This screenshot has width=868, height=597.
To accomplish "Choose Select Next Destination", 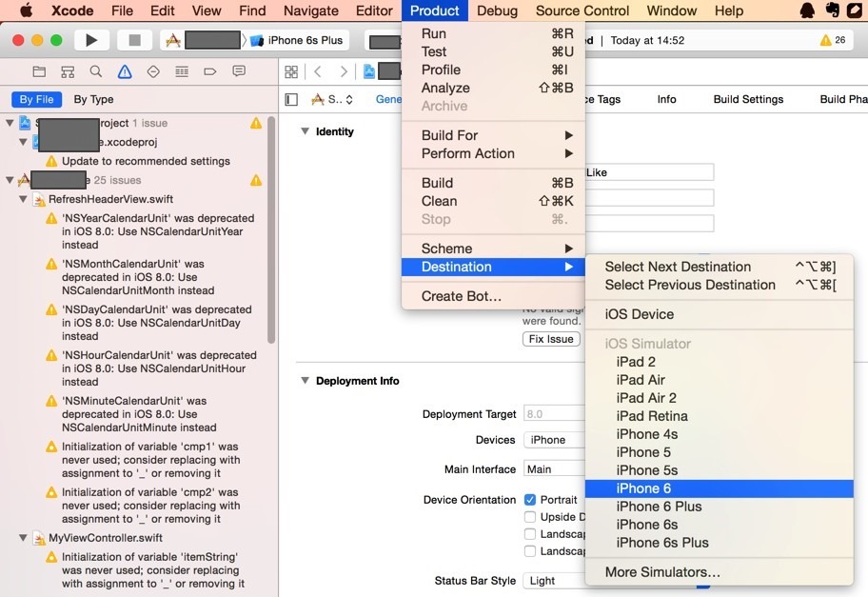I will 720,267.
